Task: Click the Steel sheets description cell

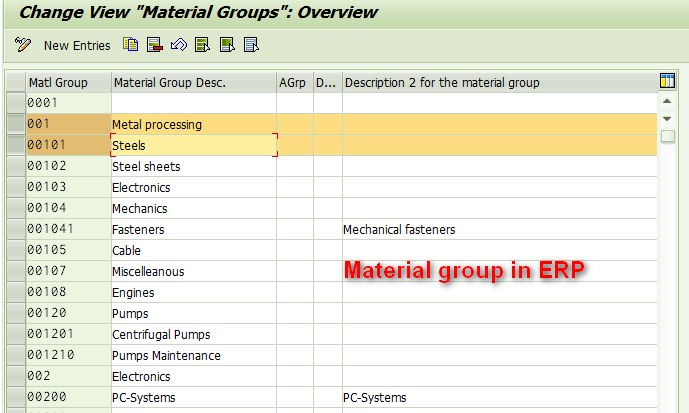Action: tap(194, 167)
